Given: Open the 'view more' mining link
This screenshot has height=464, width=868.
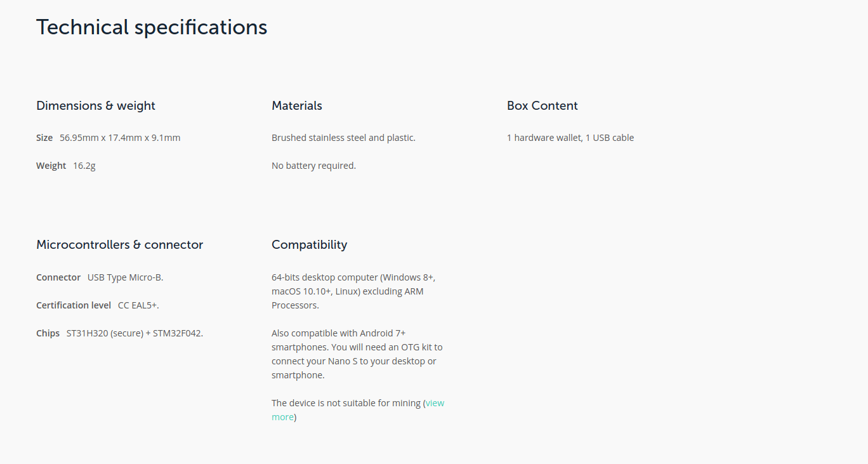Looking at the screenshot, I should [435, 403].
